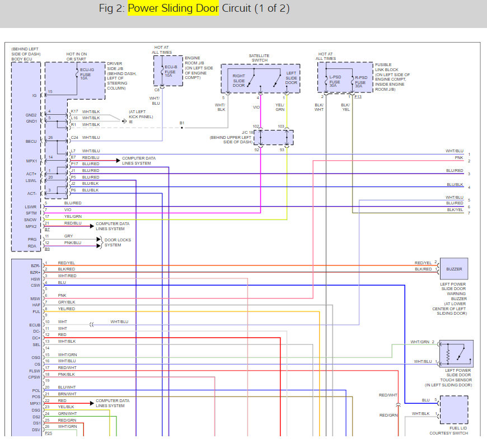This screenshot has height=448, width=487.
Task: Select the J/C 18 junction connector box
Action: coord(274,137)
